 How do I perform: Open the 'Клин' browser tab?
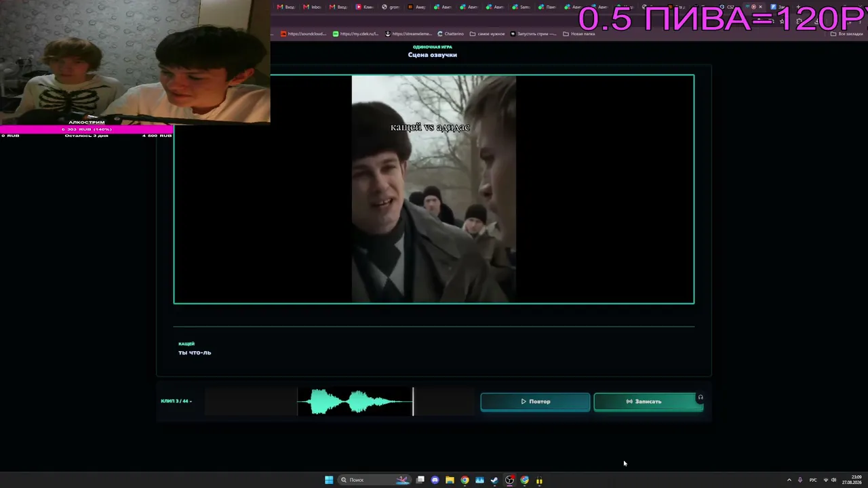pyautogui.click(x=364, y=7)
